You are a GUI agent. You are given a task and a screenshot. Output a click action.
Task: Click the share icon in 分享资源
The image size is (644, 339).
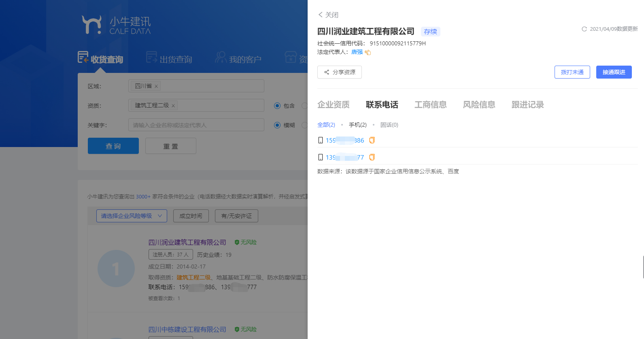pos(327,72)
